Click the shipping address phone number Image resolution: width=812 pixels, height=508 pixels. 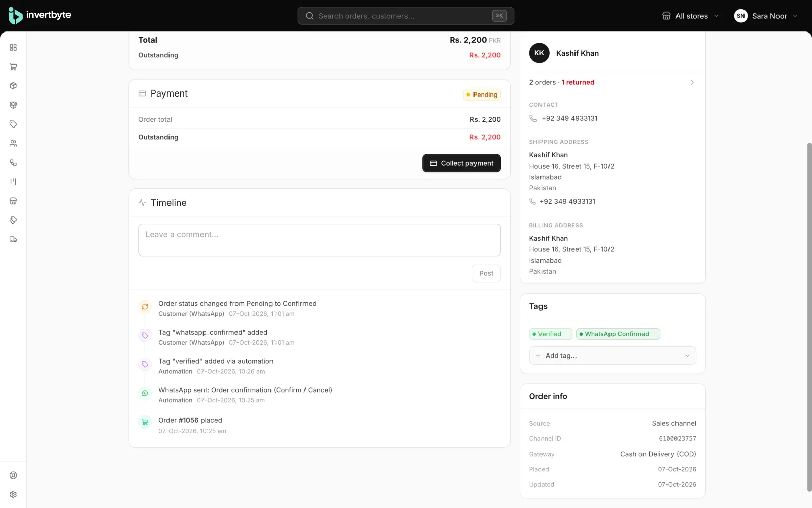pos(567,201)
